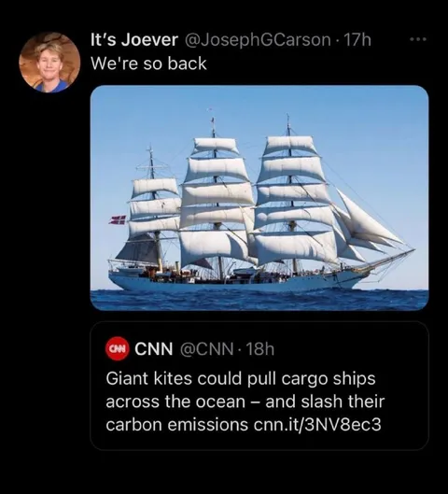Open the It's Joever profile avatar
The height and width of the screenshot is (494, 448).
(x=49, y=63)
